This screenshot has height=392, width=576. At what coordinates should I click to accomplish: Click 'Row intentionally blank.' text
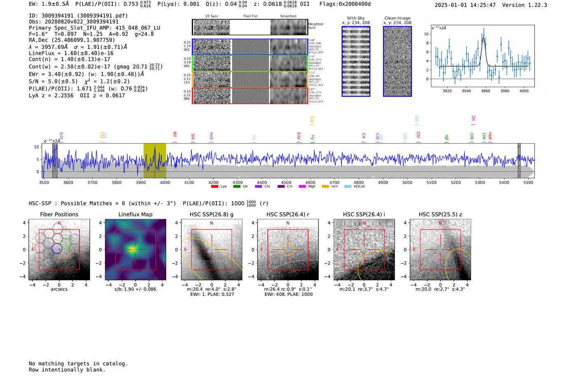point(67,370)
